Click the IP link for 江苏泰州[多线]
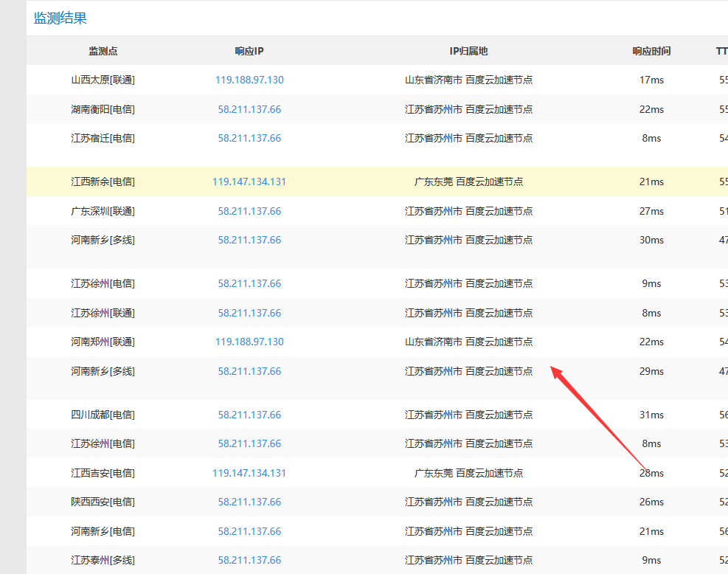728x574 pixels. click(x=249, y=560)
